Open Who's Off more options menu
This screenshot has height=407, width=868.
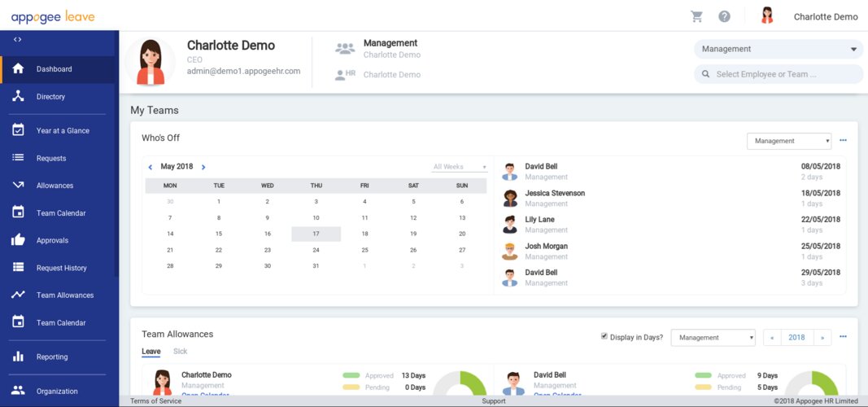(843, 140)
